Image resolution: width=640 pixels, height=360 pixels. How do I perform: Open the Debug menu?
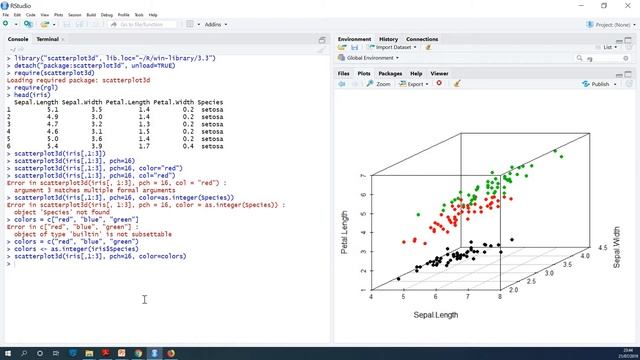[x=107, y=15]
